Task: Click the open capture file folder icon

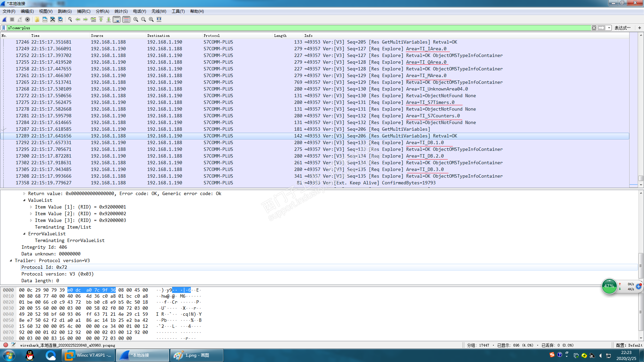Action: click(37, 19)
